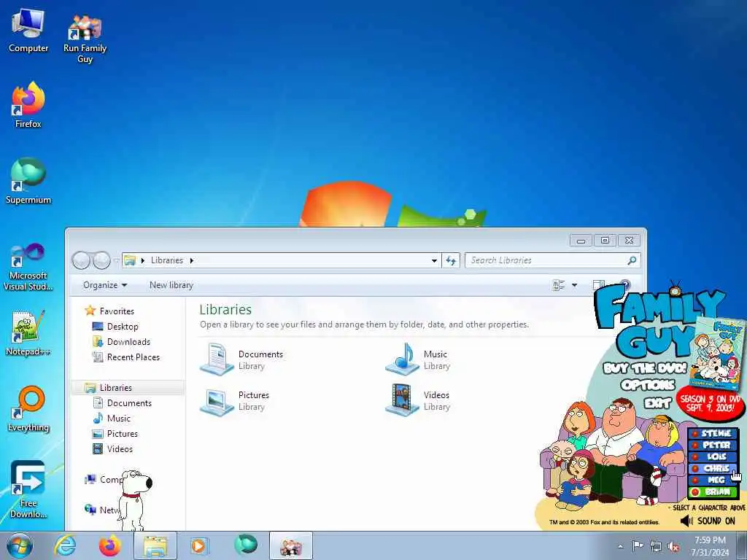Launch the Everything search shortcut

[x=28, y=409]
